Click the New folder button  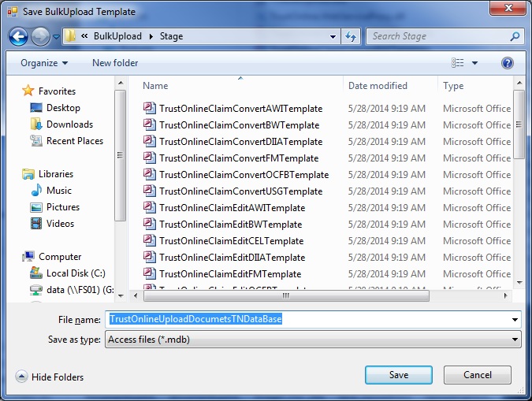115,63
